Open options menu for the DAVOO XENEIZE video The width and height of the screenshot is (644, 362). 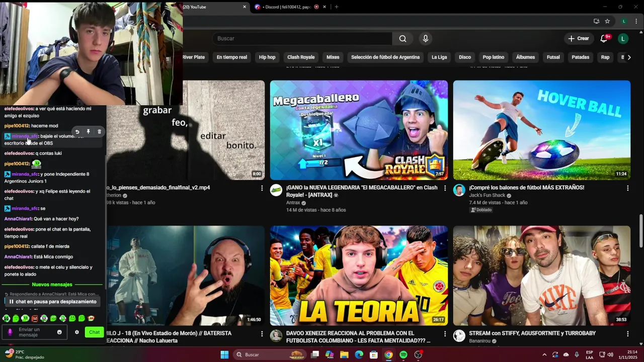tap(445, 334)
